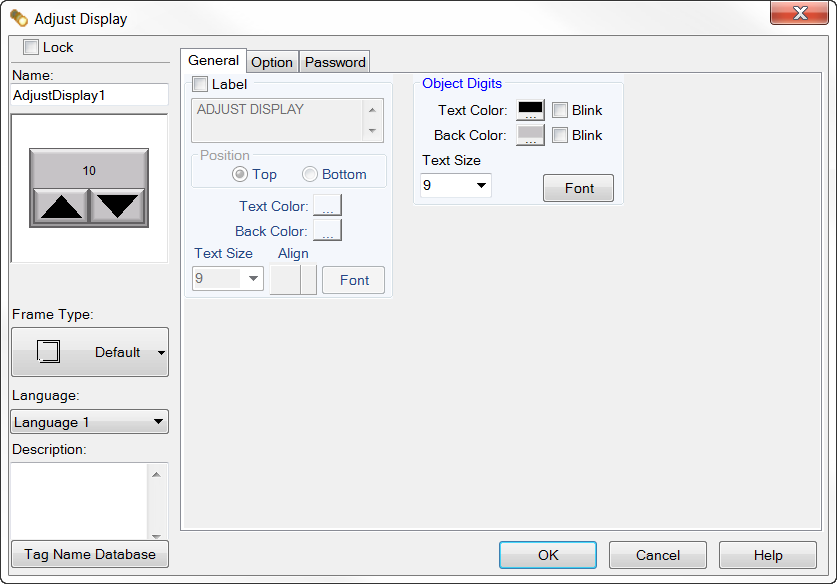Click the down arrow in preview

tap(118, 206)
